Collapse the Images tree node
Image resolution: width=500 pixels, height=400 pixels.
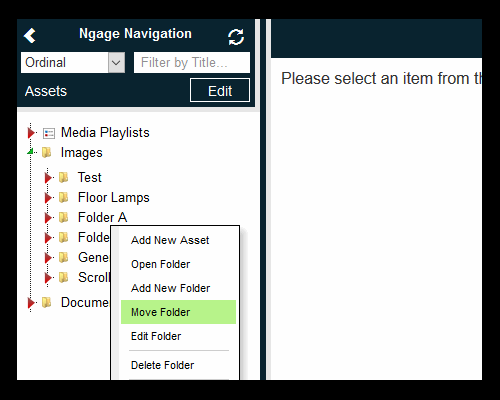coord(31,152)
